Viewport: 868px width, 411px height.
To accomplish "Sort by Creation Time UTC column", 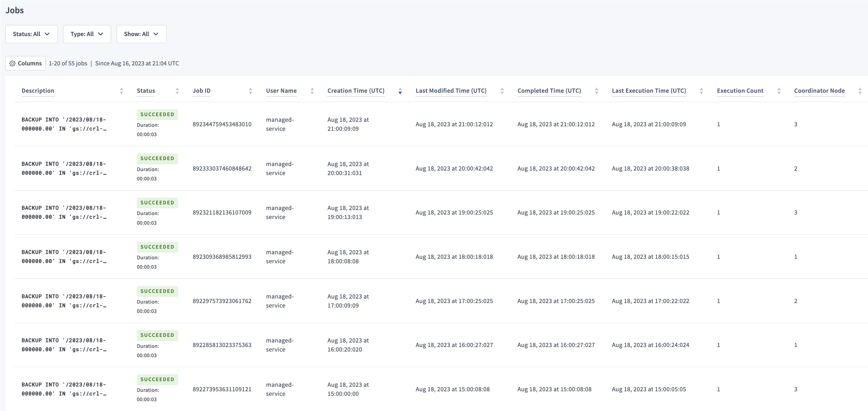I will pyautogui.click(x=399, y=90).
